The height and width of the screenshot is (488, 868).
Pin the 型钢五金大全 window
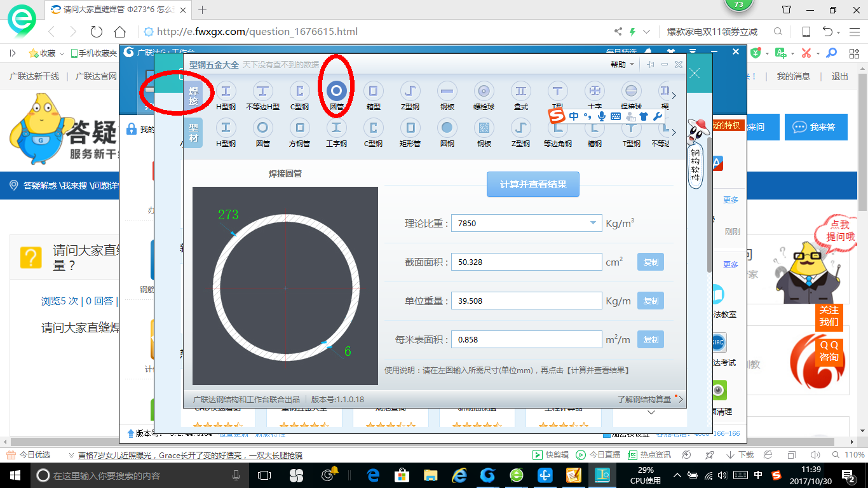pyautogui.click(x=651, y=64)
